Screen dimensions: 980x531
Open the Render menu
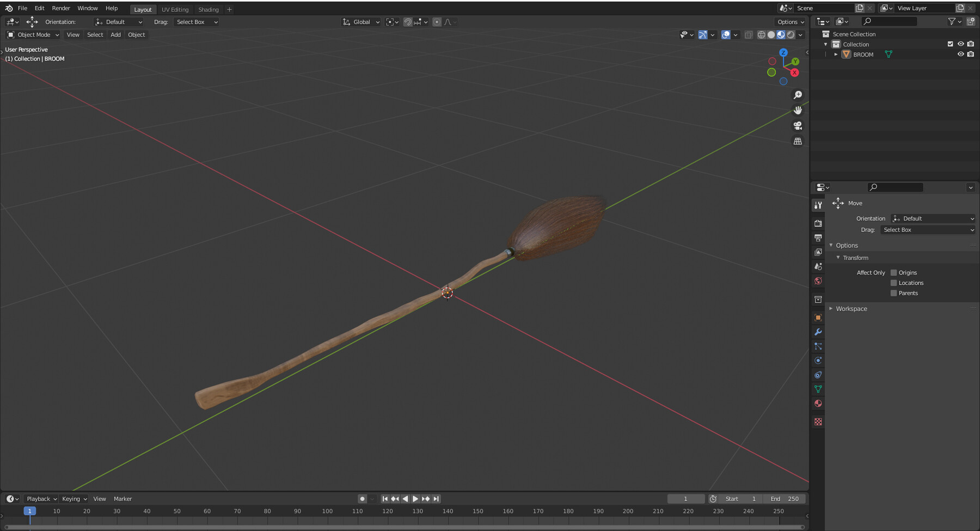60,8
